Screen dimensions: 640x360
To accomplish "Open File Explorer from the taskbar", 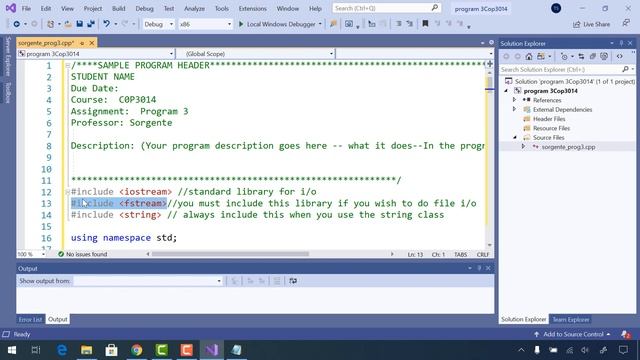I will point(87,350).
